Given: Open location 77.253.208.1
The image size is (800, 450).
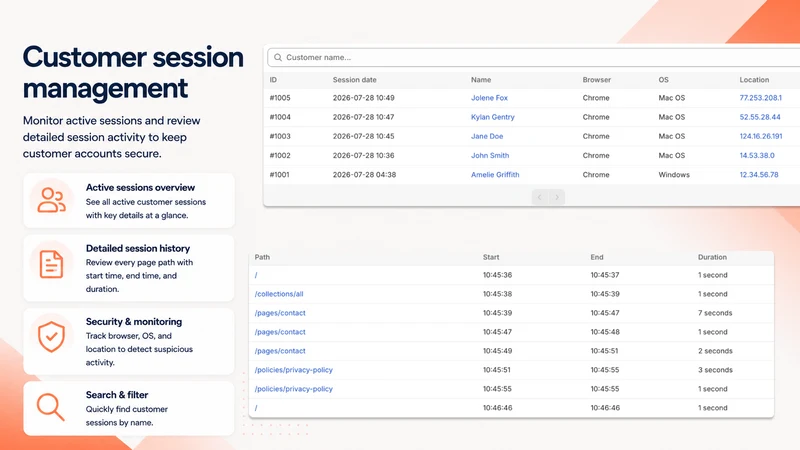Looking at the screenshot, I should (760, 98).
